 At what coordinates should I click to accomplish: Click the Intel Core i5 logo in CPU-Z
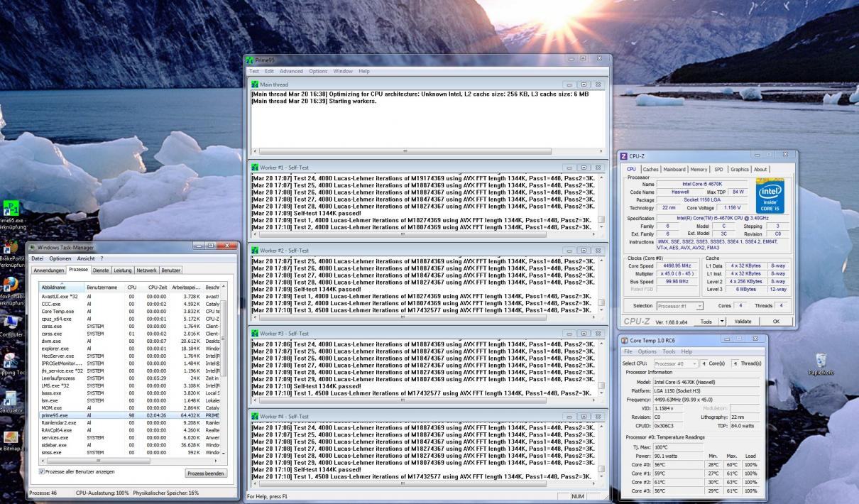(x=770, y=195)
